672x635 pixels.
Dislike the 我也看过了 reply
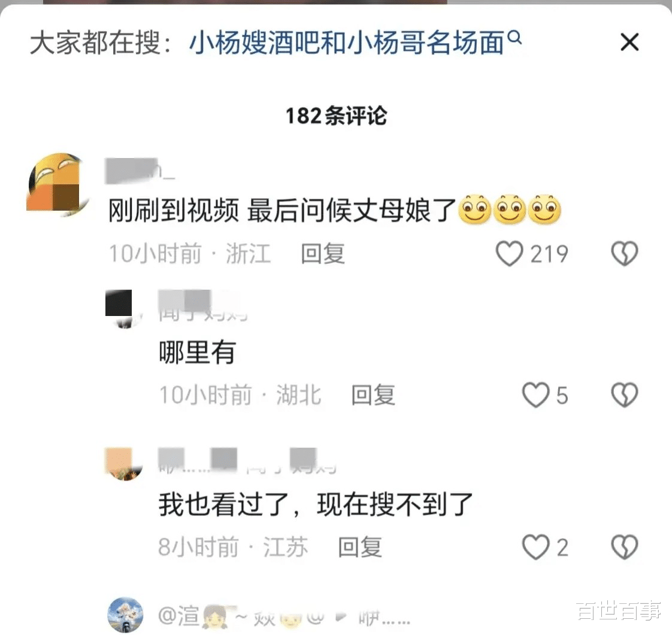pyautogui.click(x=625, y=547)
